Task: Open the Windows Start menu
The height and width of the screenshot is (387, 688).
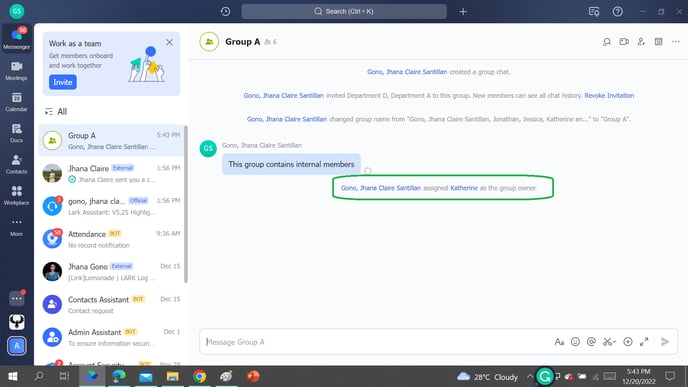Action: pos(13,376)
